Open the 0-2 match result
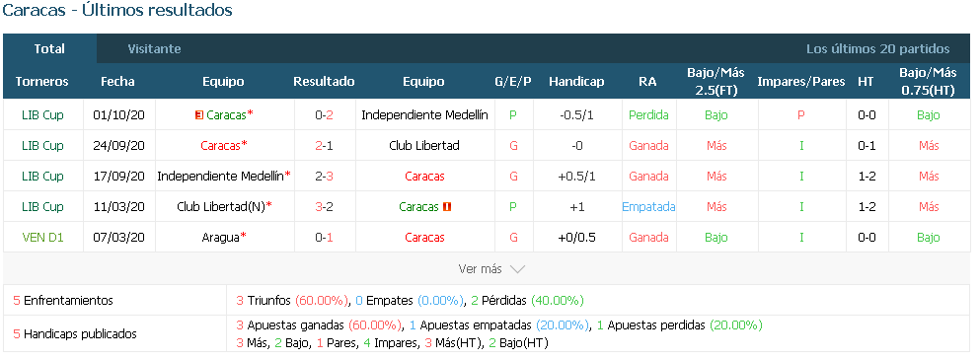Screen dimensions: 980x360 tap(324, 115)
